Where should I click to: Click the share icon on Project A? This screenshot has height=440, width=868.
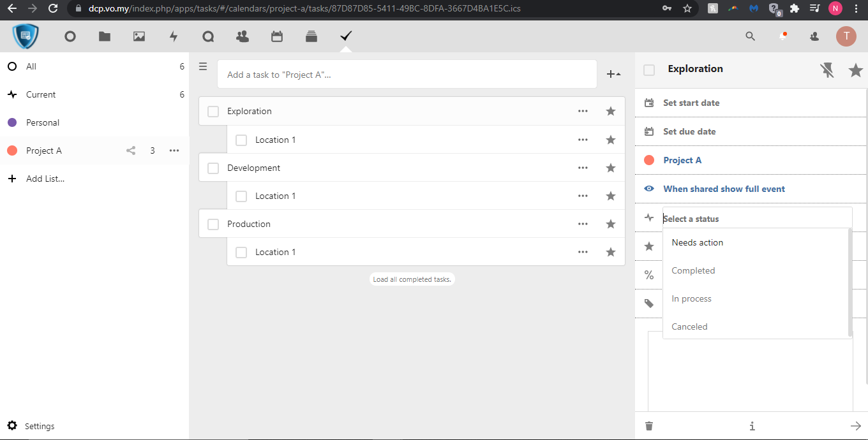[x=131, y=150]
